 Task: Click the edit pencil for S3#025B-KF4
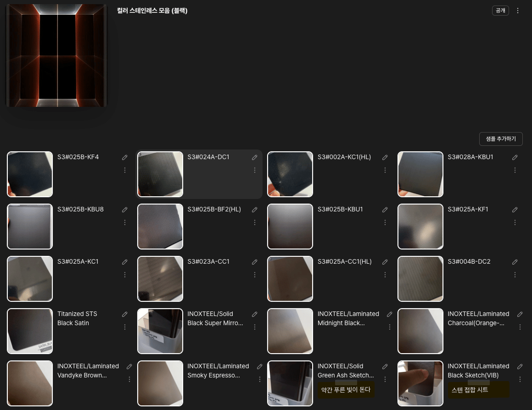coord(125,157)
